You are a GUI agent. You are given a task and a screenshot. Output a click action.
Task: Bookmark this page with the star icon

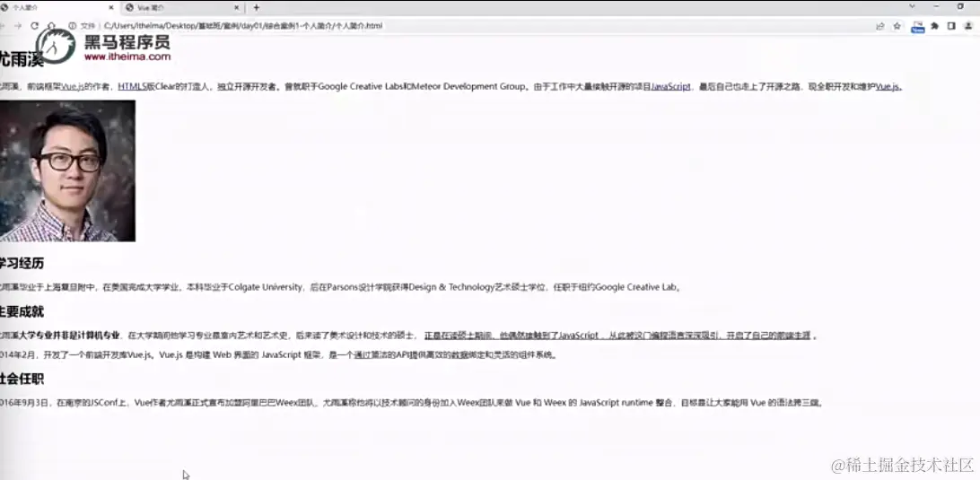(x=897, y=26)
